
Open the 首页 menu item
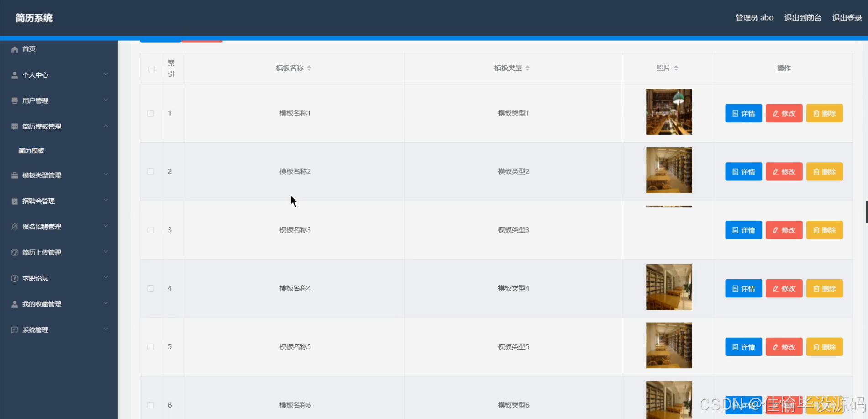[x=59, y=49]
